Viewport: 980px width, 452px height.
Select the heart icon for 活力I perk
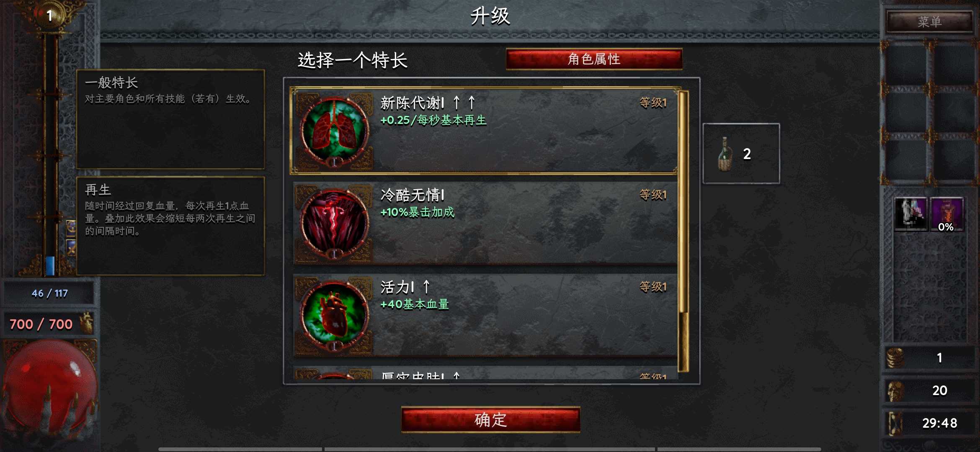click(334, 314)
